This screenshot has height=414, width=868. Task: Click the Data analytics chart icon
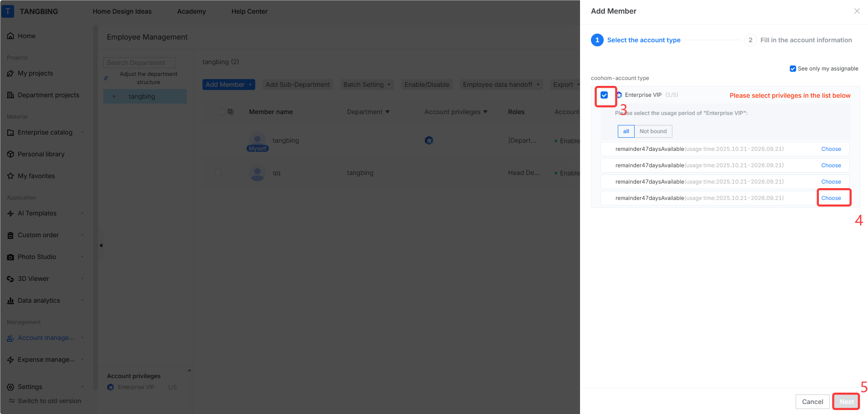tap(10, 300)
